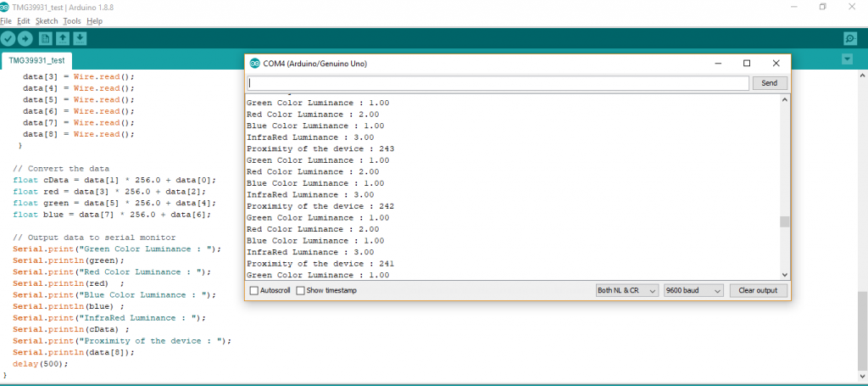Click the Arduino logo in COM4 window title
Screen dimensions: 868x386
[254, 64]
